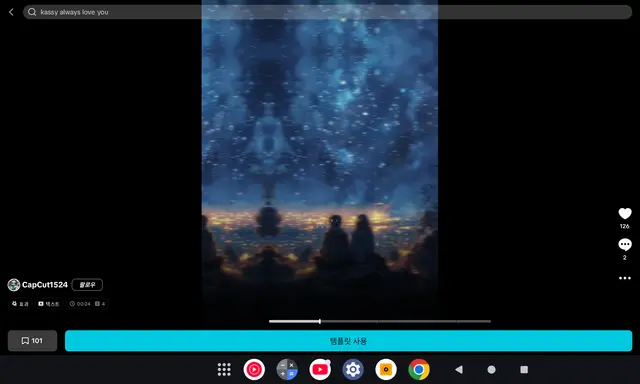Open the Calculator app in taskbar
640x384 pixels.
coord(287,369)
